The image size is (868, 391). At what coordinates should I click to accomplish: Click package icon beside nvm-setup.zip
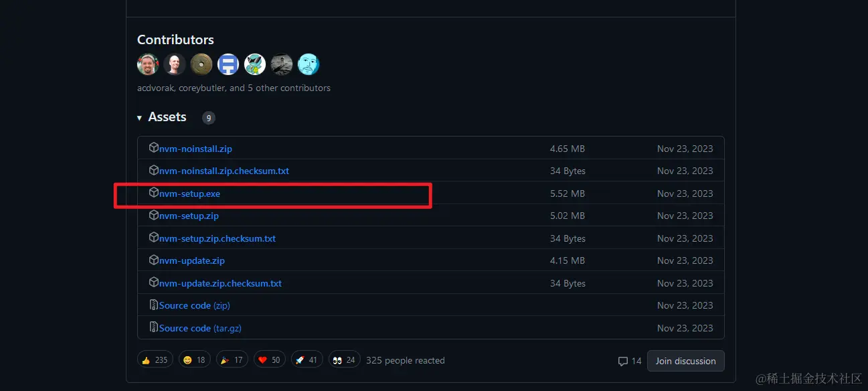click(154, 215)
